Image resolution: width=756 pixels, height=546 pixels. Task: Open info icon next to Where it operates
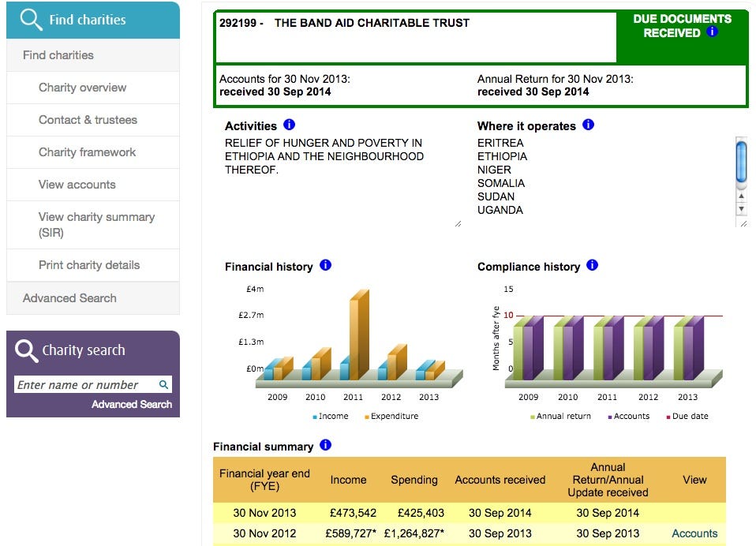point(588,125)
